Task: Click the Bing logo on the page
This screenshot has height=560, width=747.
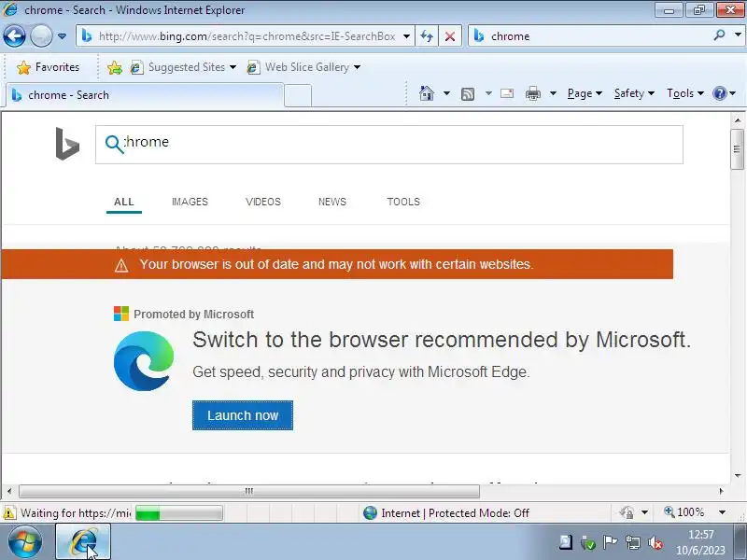Action: [x=67, y=144]
